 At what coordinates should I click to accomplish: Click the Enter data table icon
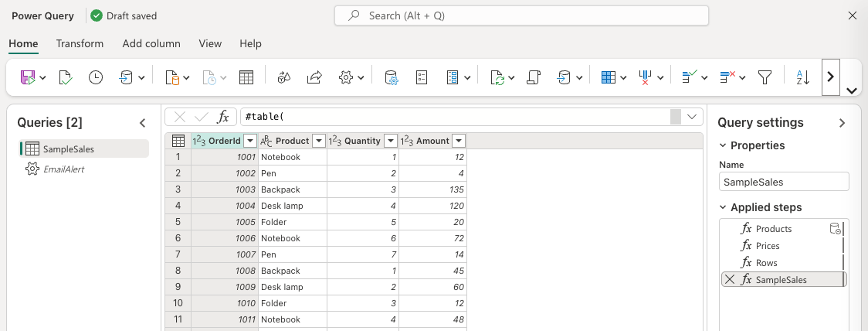point(246,77)
